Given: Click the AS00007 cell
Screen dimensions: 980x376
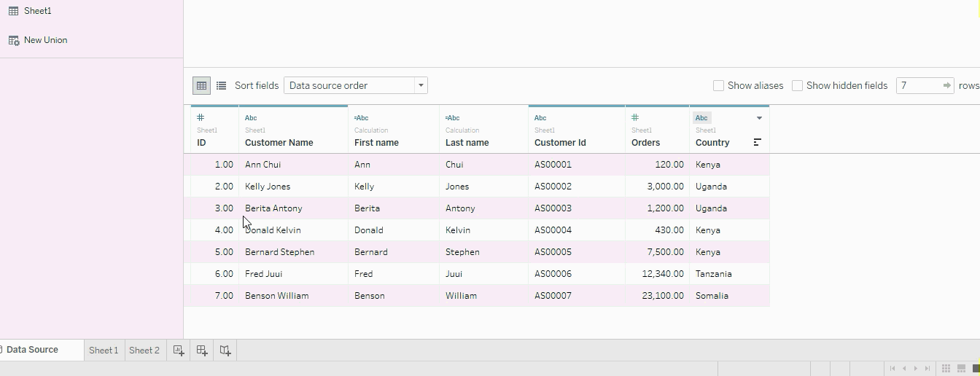Looking at the screenshot, I should [577, 296].
